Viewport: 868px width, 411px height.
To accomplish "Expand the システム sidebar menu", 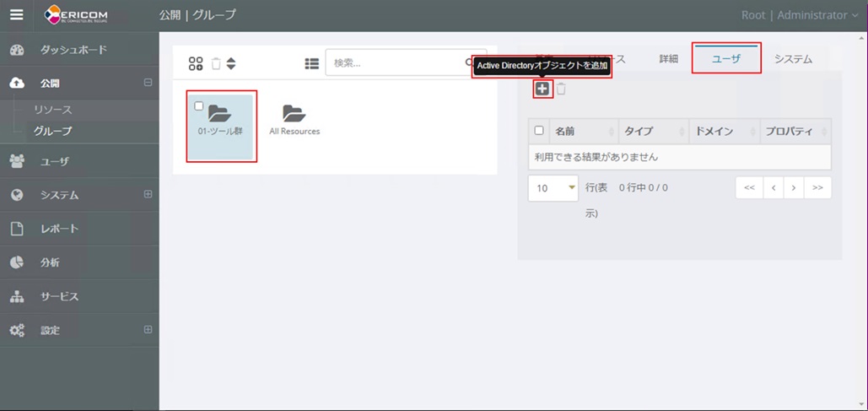I will click(148, 194).
